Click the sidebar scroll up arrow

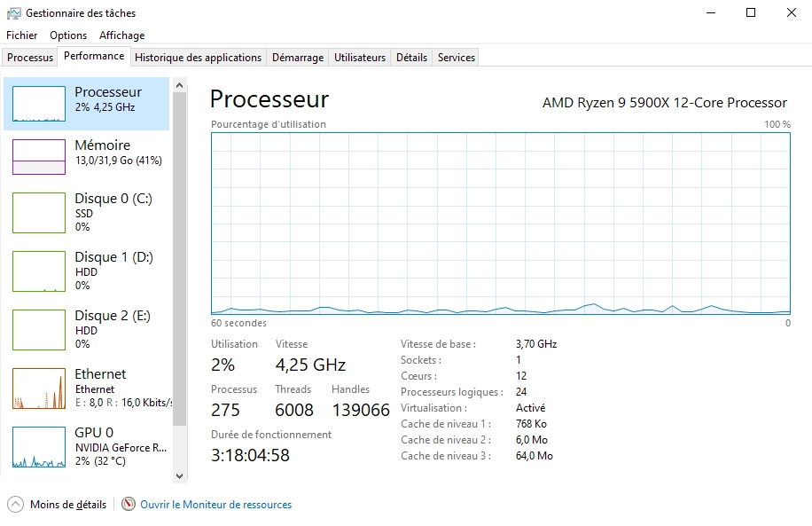pyautogui.click(x=180, y=85)
